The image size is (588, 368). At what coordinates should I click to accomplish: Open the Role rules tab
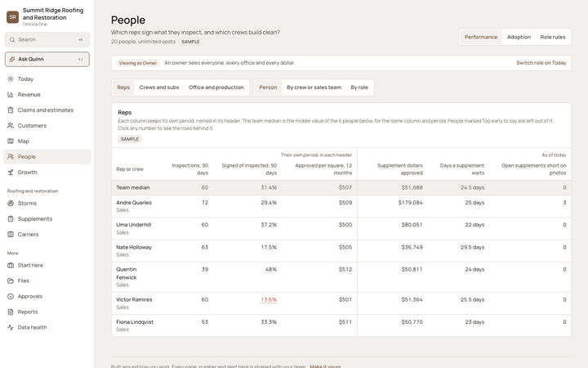click(x=552, y=37)
